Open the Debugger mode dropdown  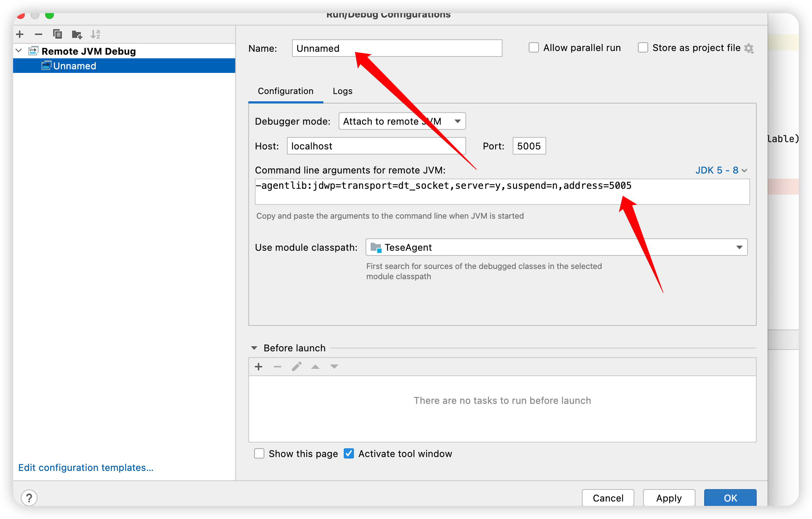[x=402, y=121]
